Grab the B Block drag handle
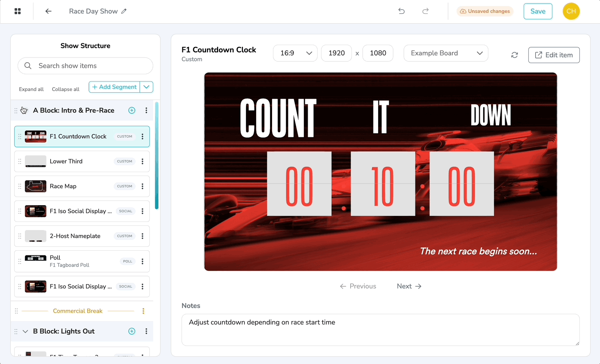This screenshot has height=364, width=600. pos(16,331)
